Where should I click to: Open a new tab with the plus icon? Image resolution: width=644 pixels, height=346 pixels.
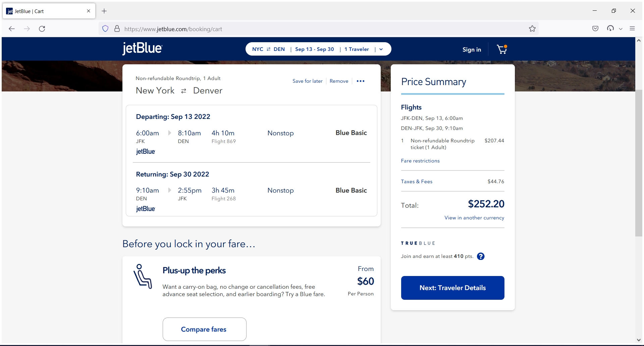[x=104, y=11]
